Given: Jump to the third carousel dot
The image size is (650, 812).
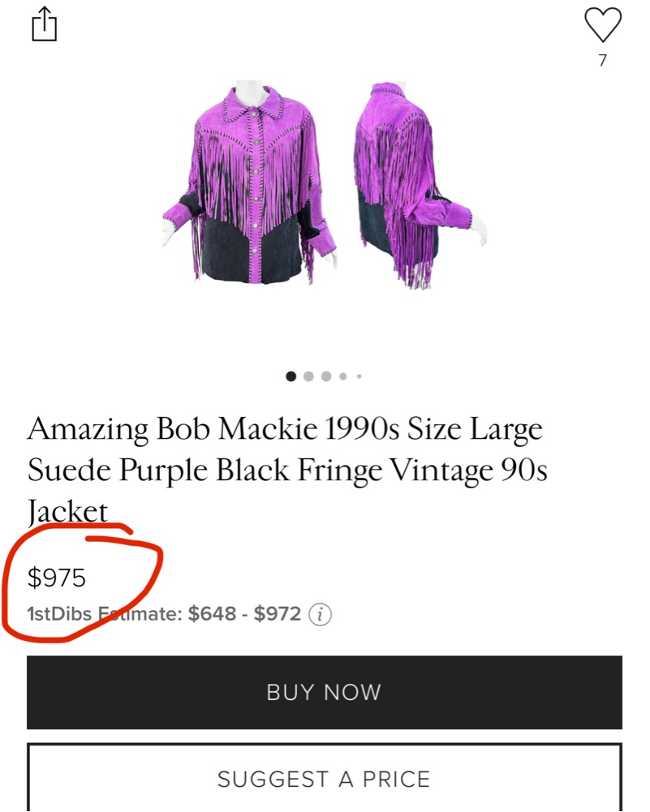Looking at the screenshot, I should coord(326,376).
